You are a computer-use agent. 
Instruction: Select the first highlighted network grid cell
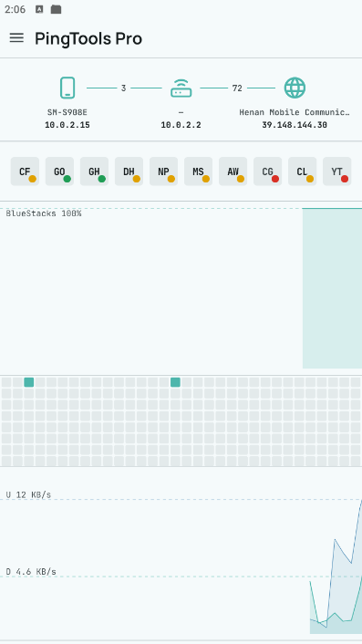click(29, 382)
